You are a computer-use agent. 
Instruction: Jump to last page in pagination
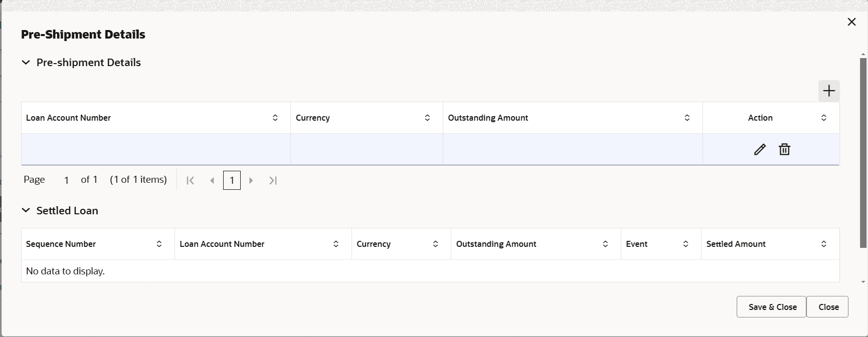coord(273,180)
